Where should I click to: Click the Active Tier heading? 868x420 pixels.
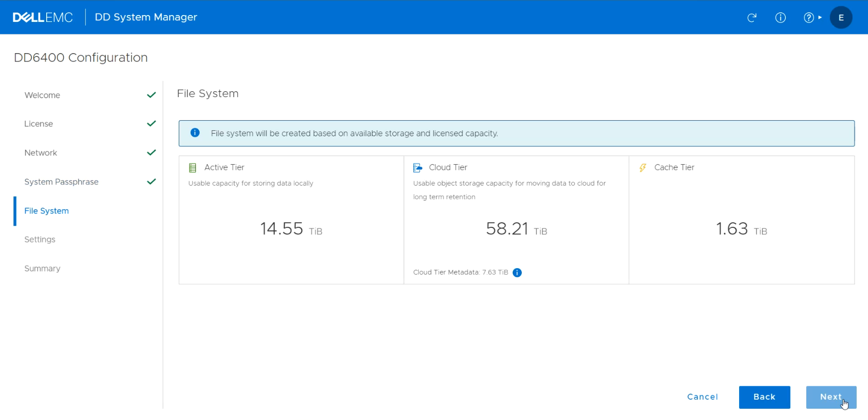pos(224,167)
